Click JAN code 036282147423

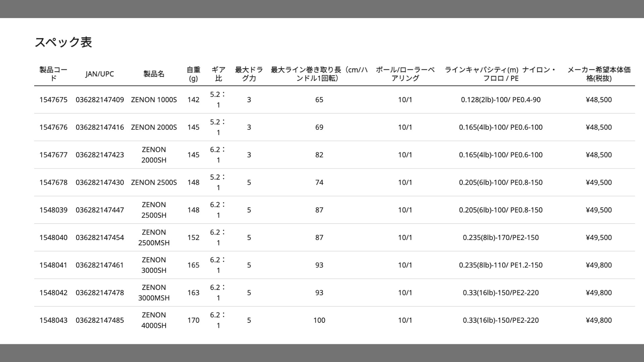click(100, 155)
